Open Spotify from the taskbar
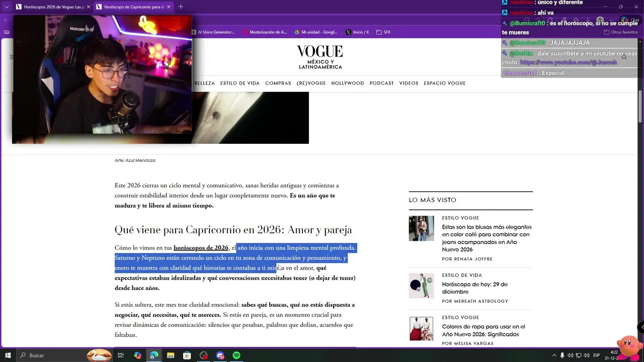 236,355
